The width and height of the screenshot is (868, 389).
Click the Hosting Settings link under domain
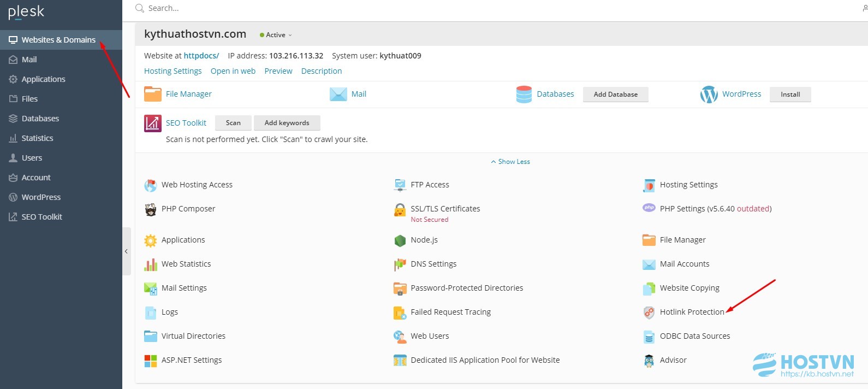click(173, 71)
